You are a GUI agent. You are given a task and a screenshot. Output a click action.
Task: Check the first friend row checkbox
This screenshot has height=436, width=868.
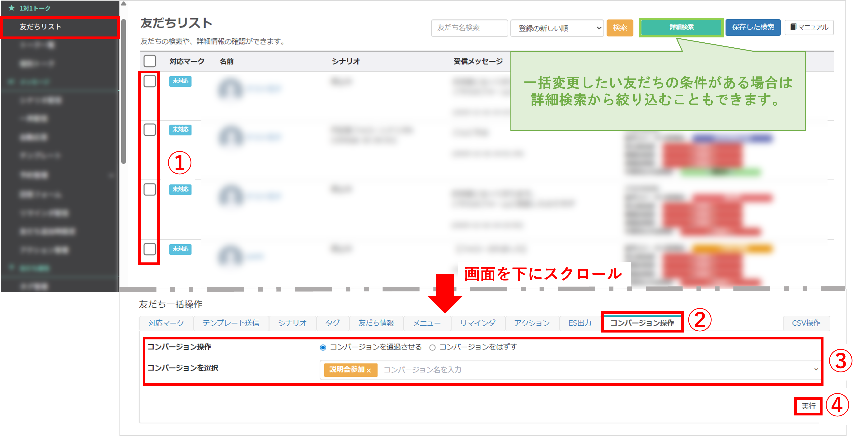(x=150, y=81)
